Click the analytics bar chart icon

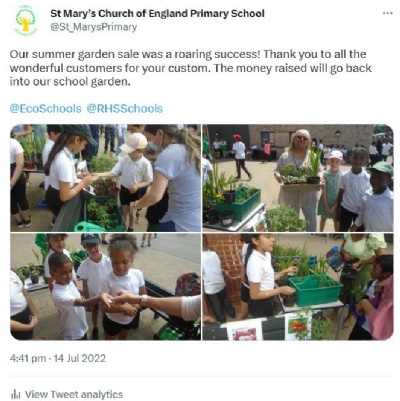[x=15, y=395]
